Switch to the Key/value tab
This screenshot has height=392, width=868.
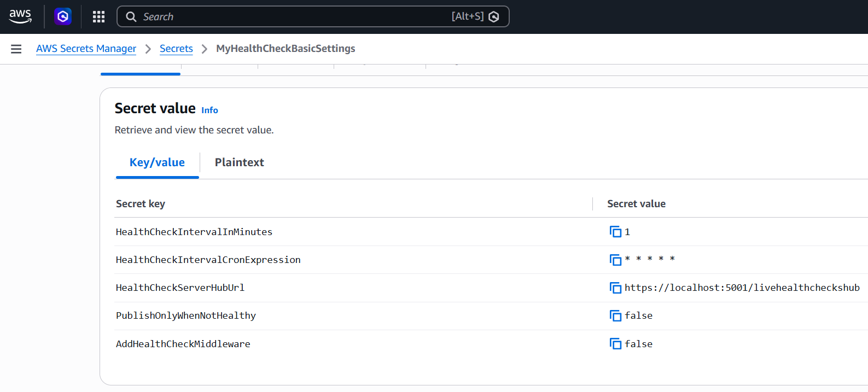[157, 162]
